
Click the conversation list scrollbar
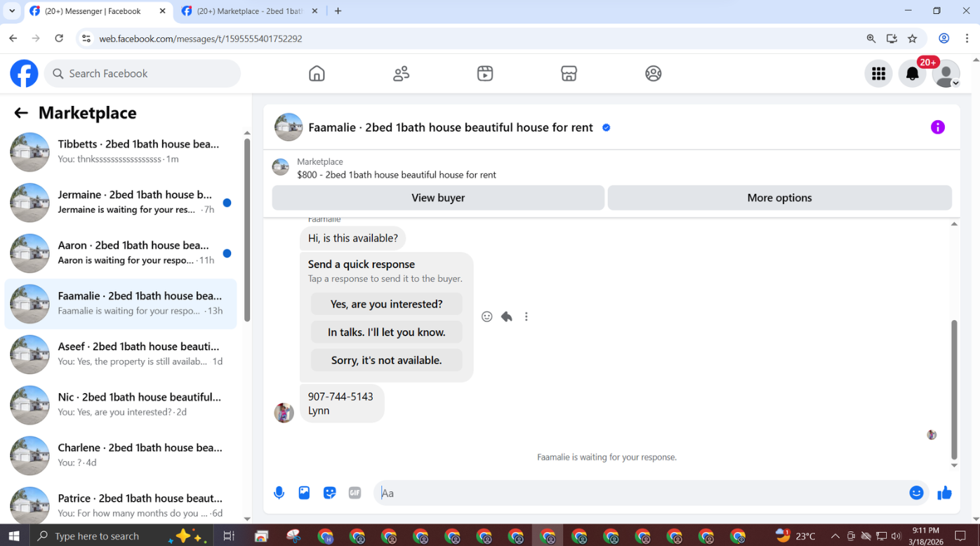pyautogui.click(x=247, y=230)
